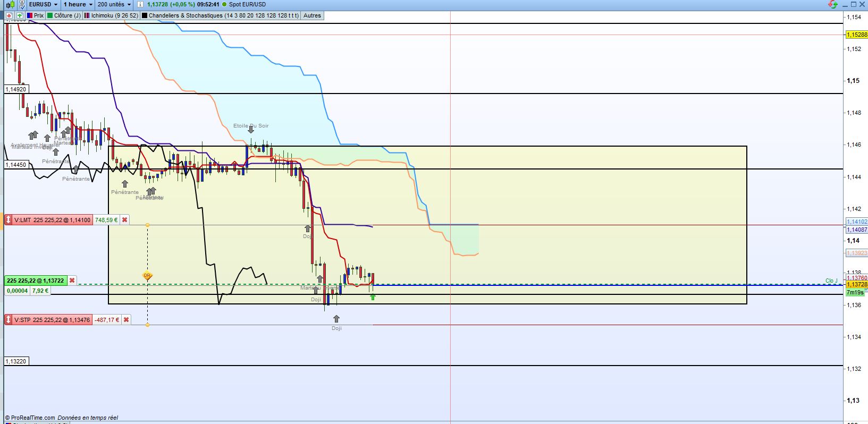This screenshot has height=424, width=868.
Task: Select the Clôture (J) indicator tab
Action: pos(64,15)
